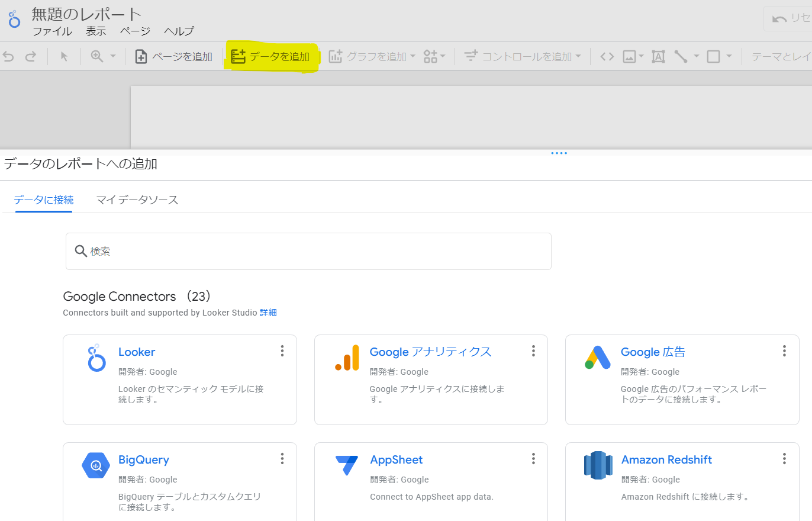The height and width of the screenshot is (521, 812).
Task: Open the shape tool dropdown
Action: pos(720,56)
